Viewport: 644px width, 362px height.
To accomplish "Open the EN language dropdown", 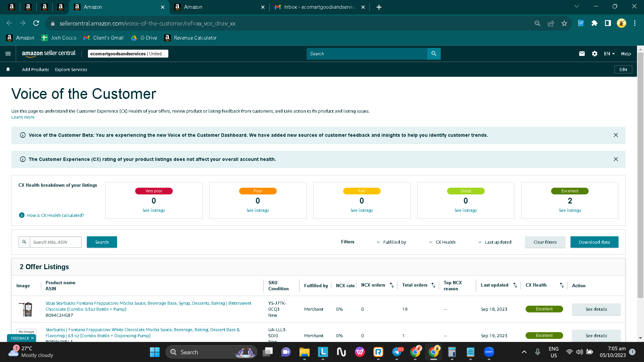I will 609,54.
